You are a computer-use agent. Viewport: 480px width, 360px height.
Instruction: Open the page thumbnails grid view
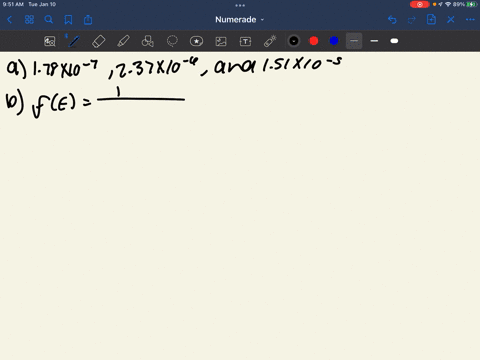29,20
